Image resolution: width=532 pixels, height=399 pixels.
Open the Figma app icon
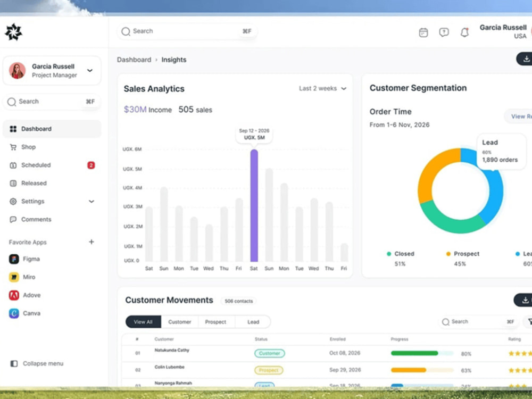14,259
